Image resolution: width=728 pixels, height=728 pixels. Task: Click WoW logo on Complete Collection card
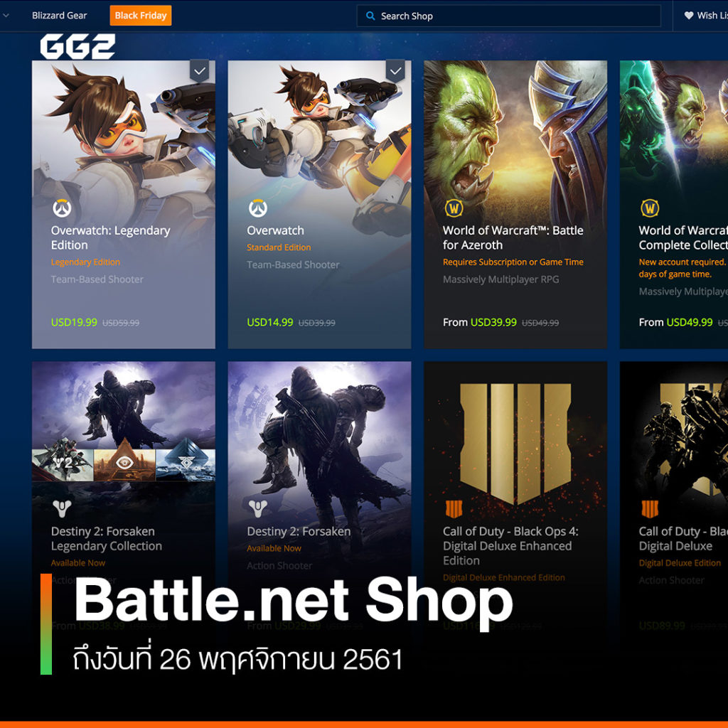pos(650,208)
